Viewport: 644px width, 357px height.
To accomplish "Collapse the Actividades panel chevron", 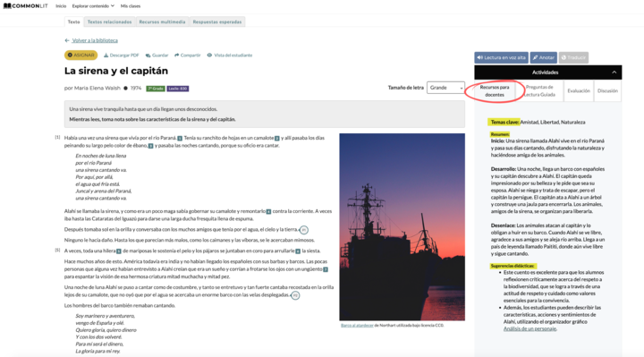I will click(614, 72).
